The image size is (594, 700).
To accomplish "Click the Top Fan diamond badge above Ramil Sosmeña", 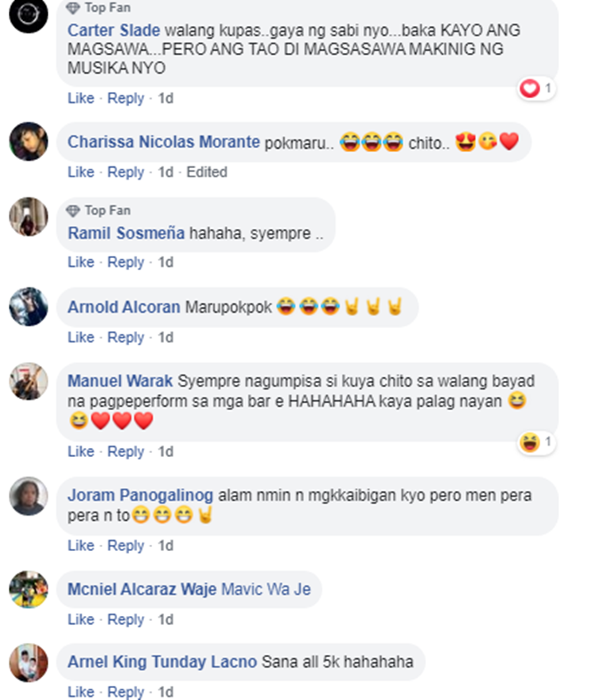I will point(73,211).
